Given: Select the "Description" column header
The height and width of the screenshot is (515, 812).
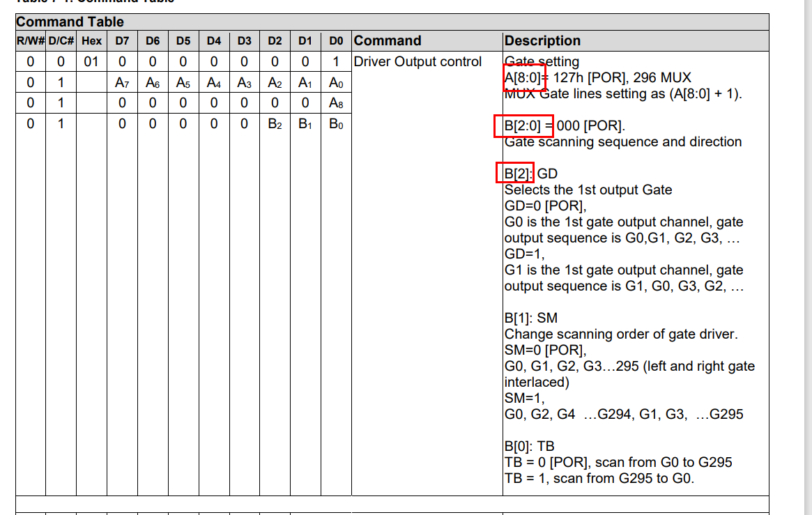Looking at the screenshot, I should (636, 41).
